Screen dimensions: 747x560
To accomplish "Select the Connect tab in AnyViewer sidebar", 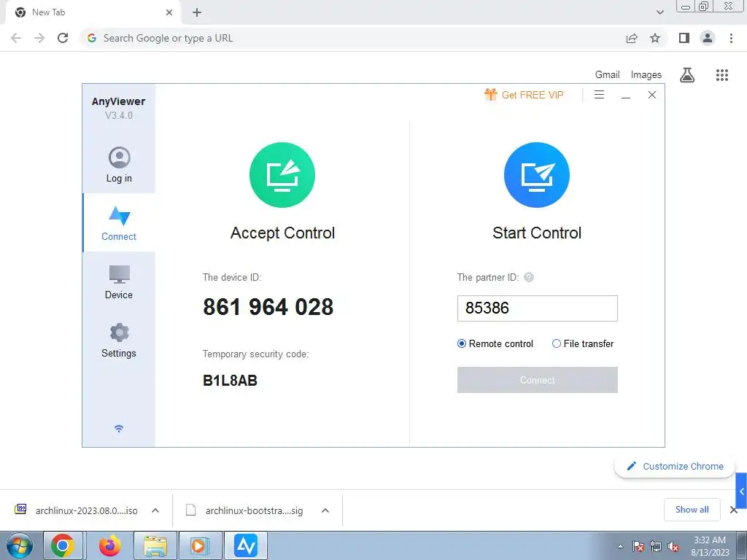I will (x=119, y=223).
